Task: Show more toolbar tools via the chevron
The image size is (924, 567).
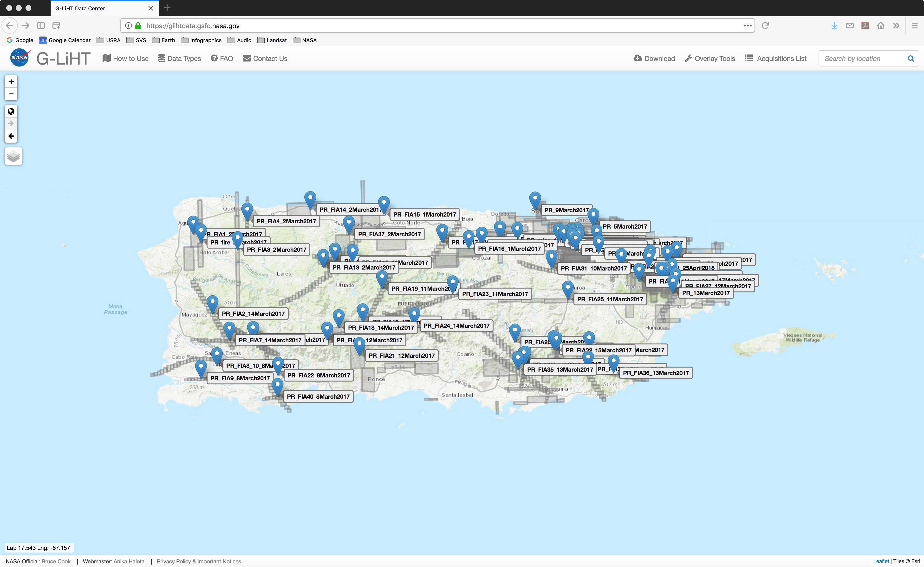Action: tap(896, 26)
